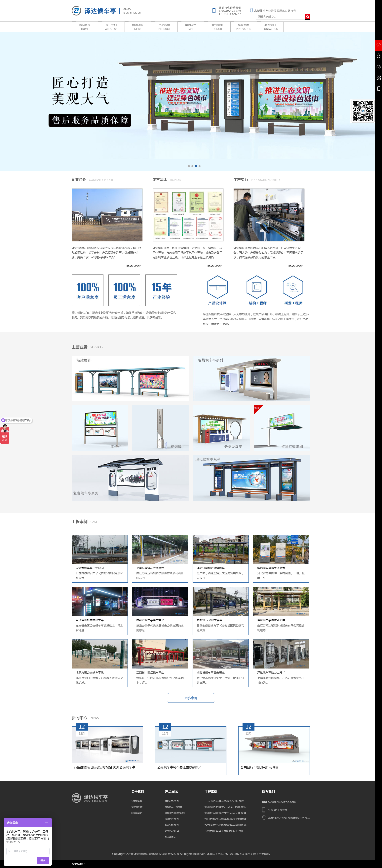Open the 新款推荐 product card
The image size is (382, 868).
[130, 378]
